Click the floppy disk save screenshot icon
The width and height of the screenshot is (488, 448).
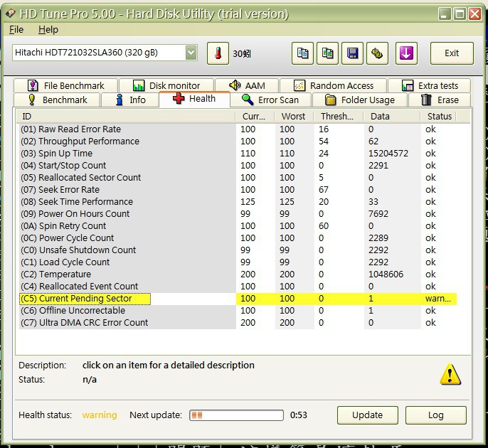pos(352,53)
